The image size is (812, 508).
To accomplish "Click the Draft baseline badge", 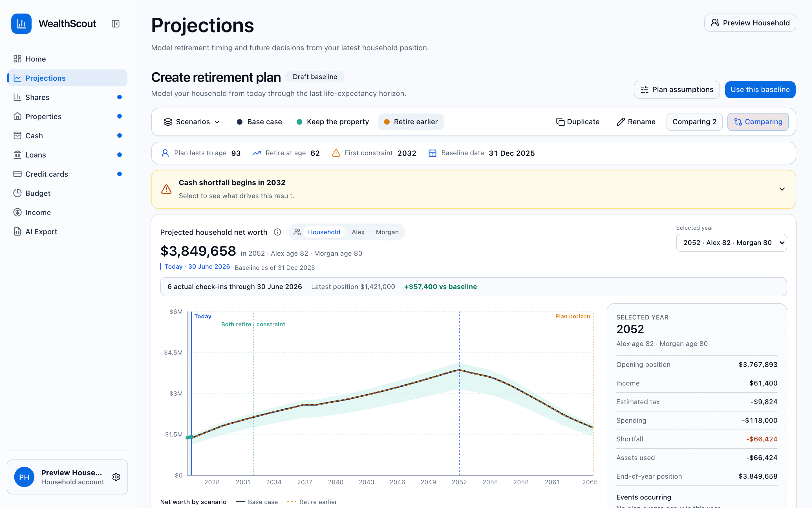I will pyautogui.click(x=315, y=76).
